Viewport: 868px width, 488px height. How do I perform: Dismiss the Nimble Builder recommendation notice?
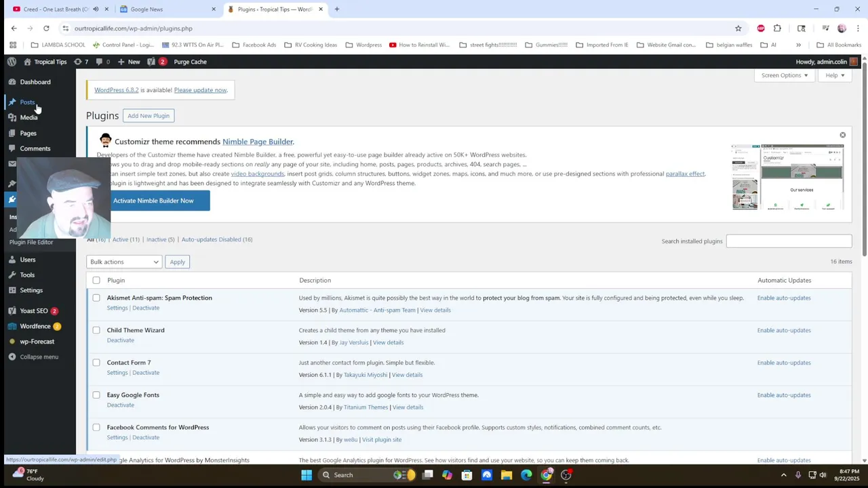click(x=842, y=135)
